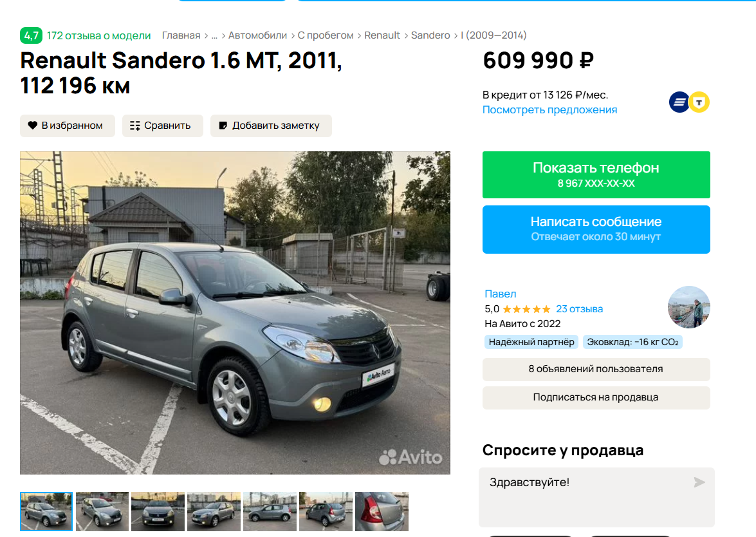756x537 pixels.
Task: Click 8 объявлений пользователя button
Action: click(x=596, y=369)
